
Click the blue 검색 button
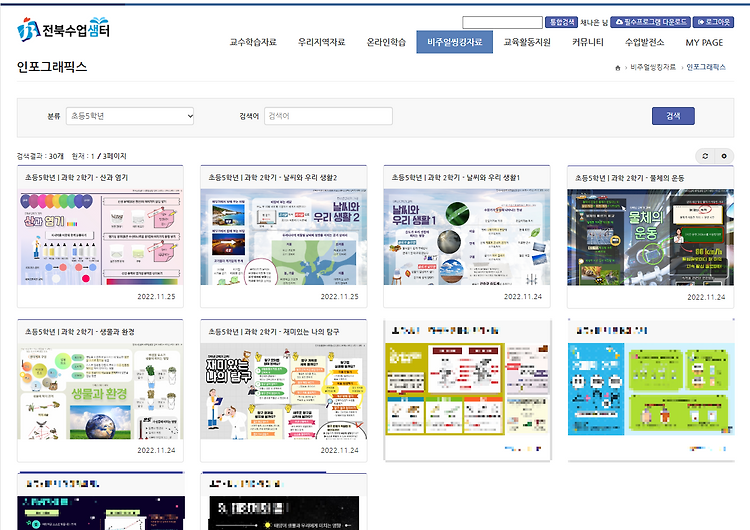(x=673, y=116)
